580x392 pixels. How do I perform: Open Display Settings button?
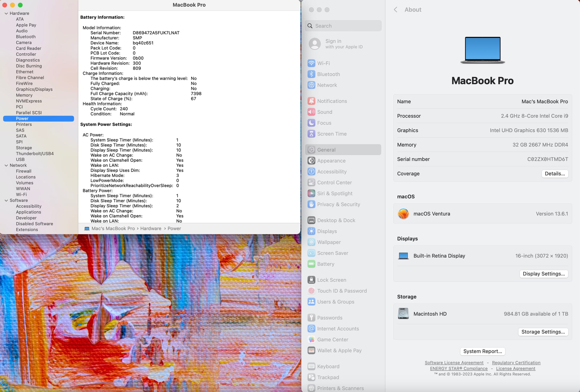[543, 274]
